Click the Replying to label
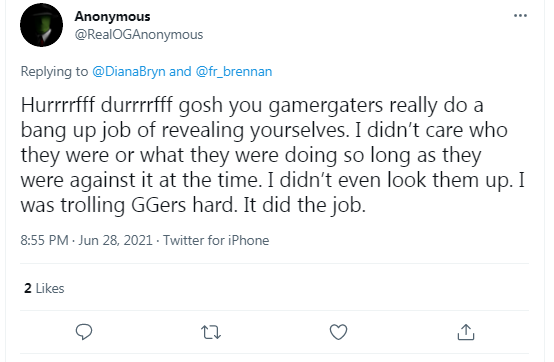This screenshot has height=362, width=554. (54, 72)
